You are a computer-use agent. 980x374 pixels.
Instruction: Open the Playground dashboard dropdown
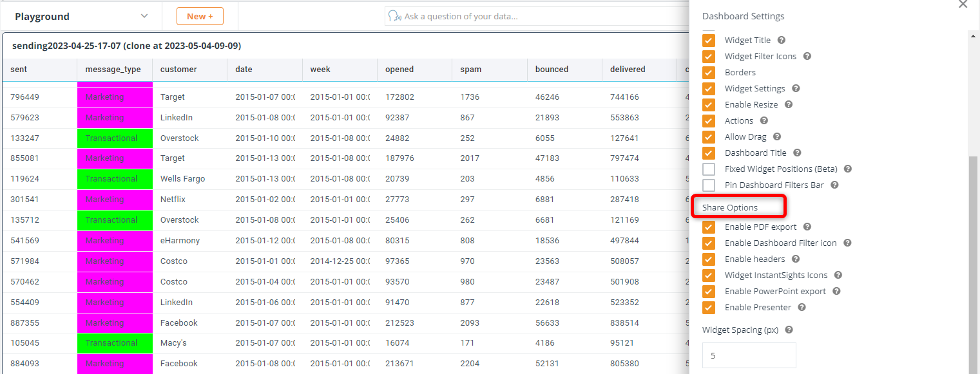coord(144,16)
